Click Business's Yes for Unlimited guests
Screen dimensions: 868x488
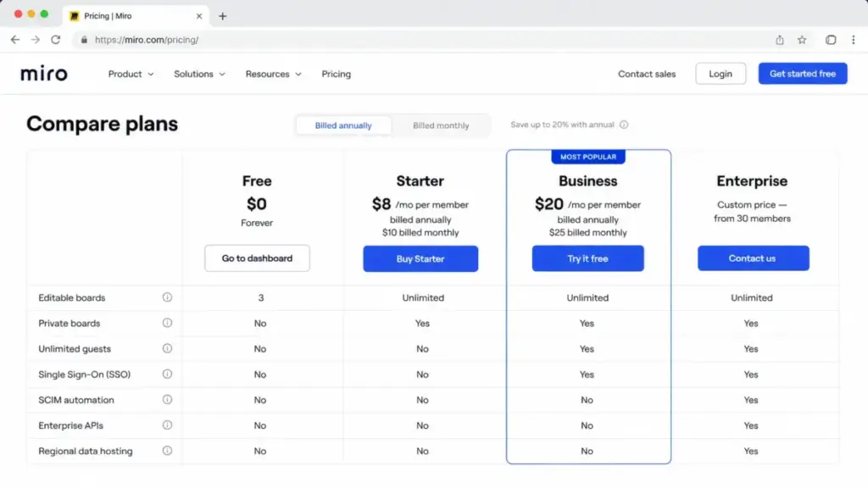[x=587, y=348]
